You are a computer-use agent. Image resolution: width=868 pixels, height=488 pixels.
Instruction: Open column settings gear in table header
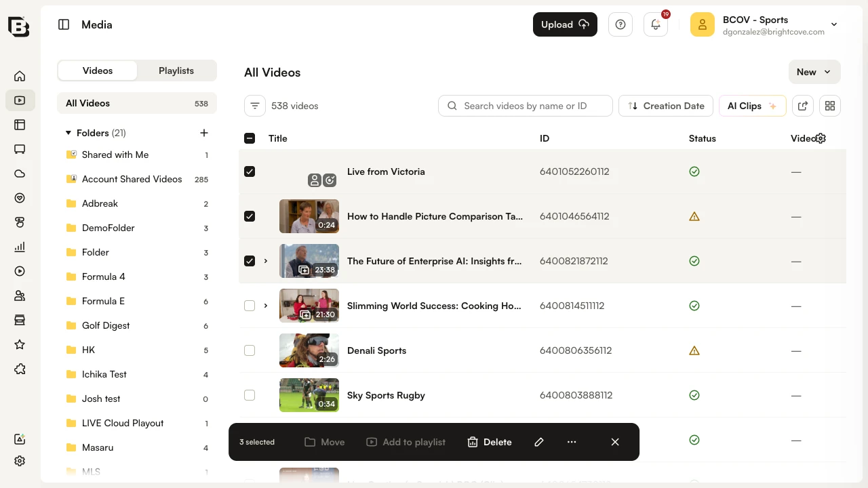(x=821, y=138)
